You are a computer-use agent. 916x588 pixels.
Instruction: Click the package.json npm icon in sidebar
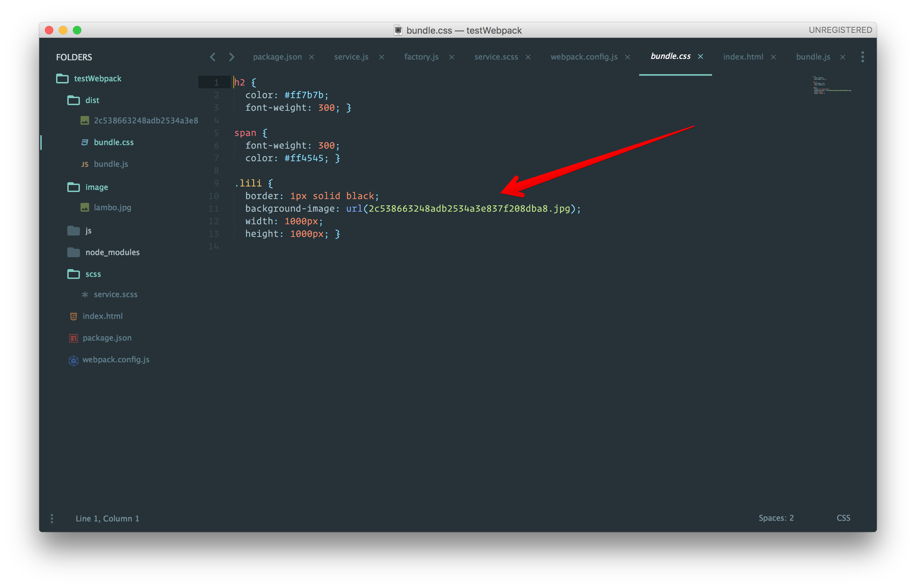pyautogui.click(x=73, y=338)
